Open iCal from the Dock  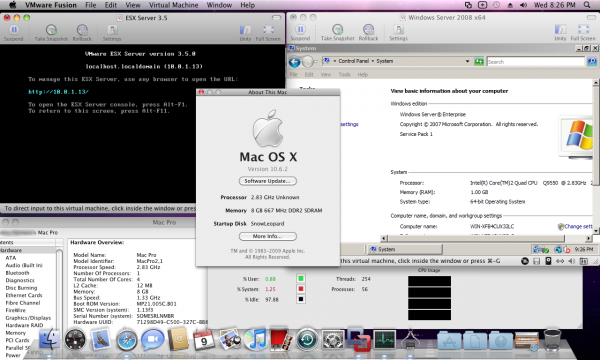204,340
